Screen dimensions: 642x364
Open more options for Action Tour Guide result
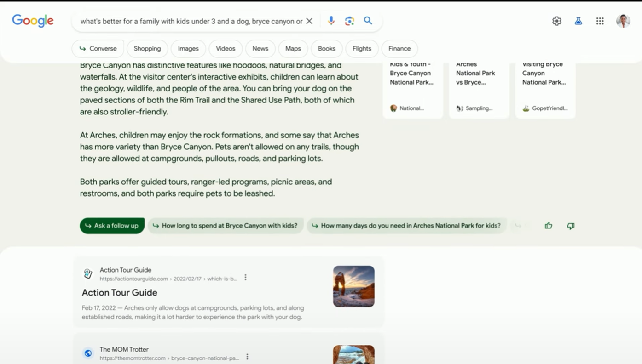pos(245,277)
